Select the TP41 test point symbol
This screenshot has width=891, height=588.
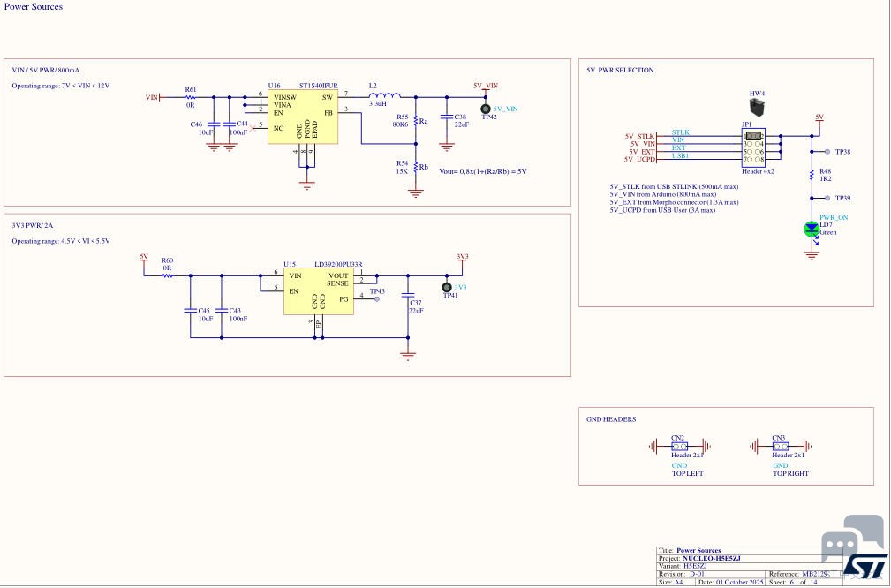click(x=447, y=288)
